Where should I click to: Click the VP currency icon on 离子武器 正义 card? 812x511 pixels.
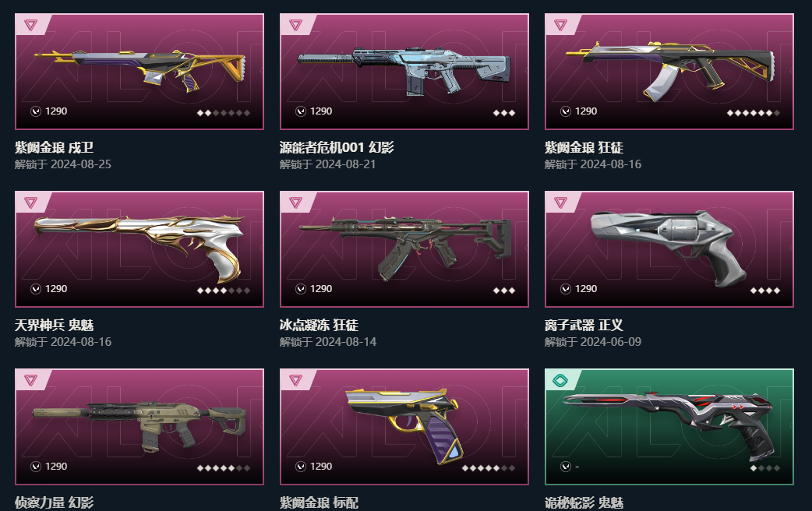tap(566, 289)
